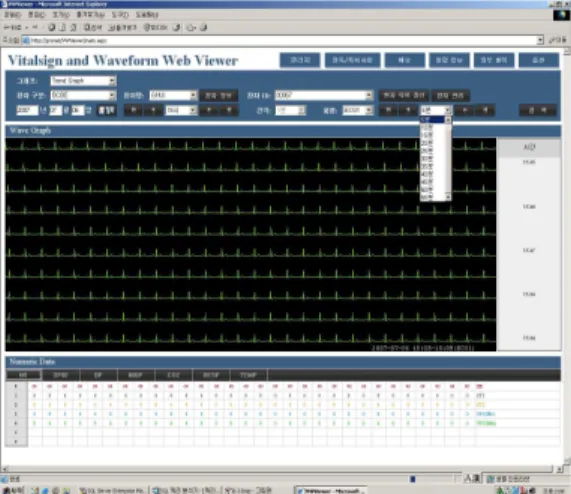This screenshot has height=494, width=571.
Task: Click the page horizontal scrollbar track
Action: [x=280, y=469]
